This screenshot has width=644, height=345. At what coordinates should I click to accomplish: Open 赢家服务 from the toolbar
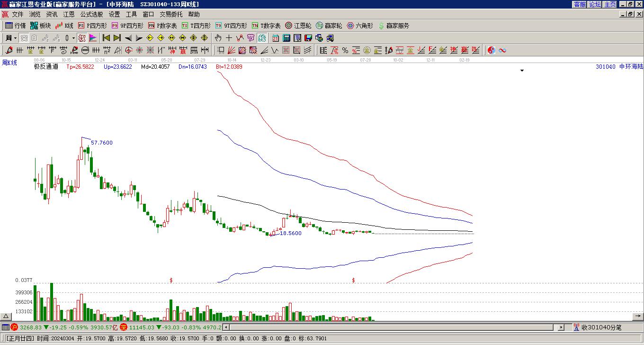[394, 26]
